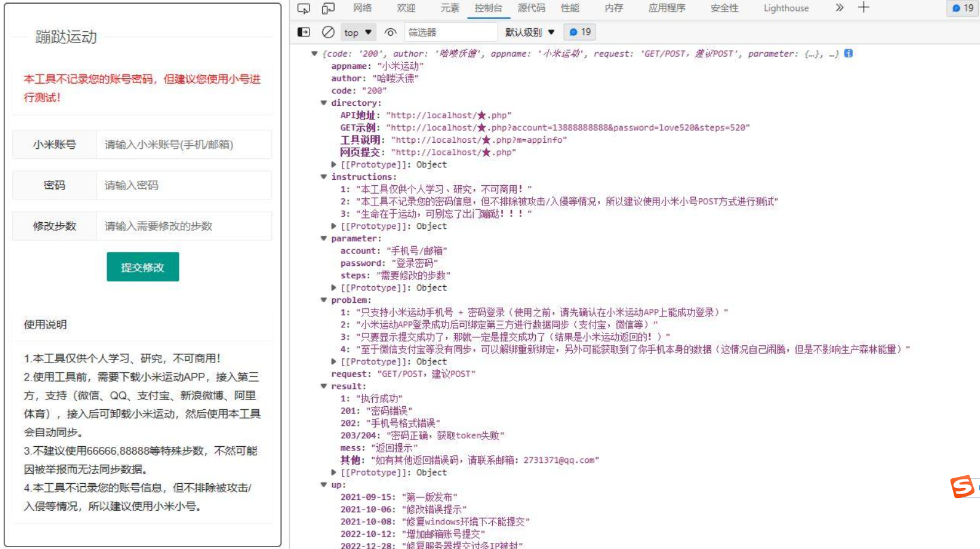Toggle device emulation icon
Image resolution: width=980 pixels, height=549 pixels.
[x=329, y=8]
